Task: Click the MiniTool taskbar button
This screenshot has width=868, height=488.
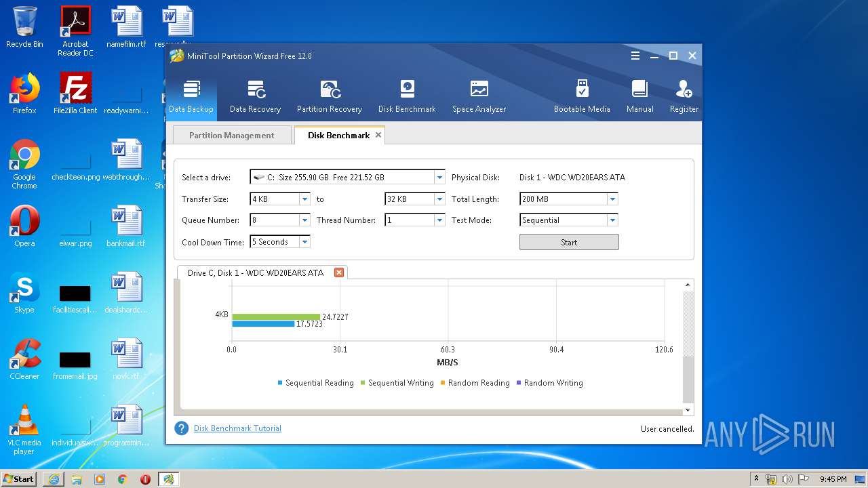Action: (168, 479)
